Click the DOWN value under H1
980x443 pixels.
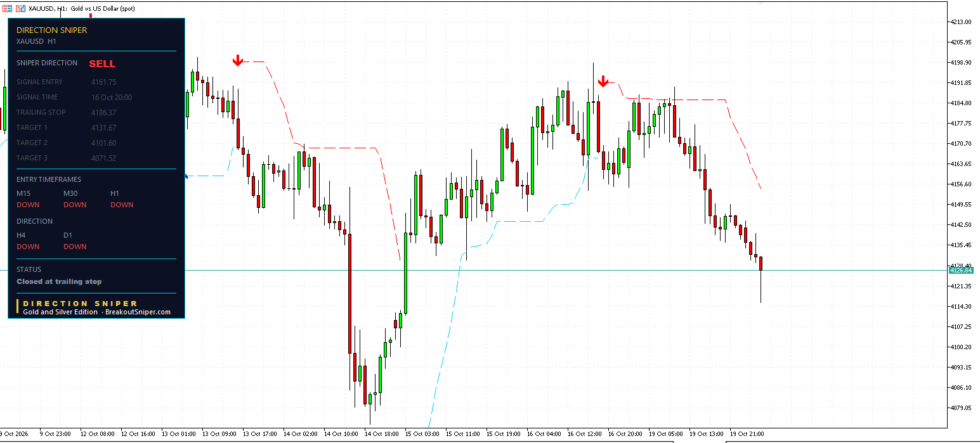click(122, 205)
